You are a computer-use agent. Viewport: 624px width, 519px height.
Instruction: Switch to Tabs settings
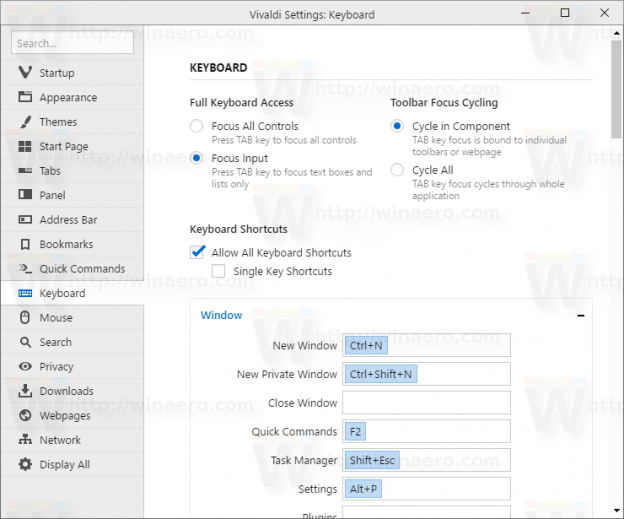[72, 170]
